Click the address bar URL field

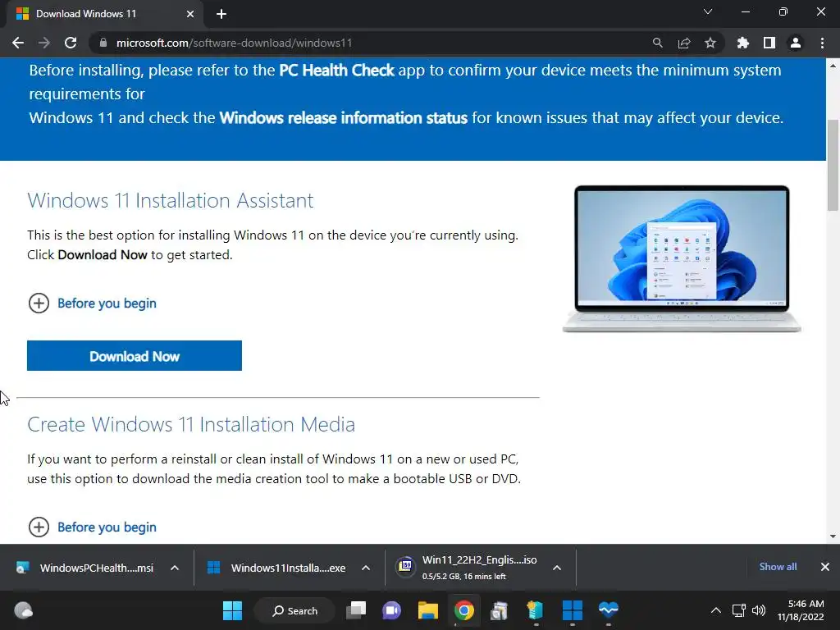point(375,43)
